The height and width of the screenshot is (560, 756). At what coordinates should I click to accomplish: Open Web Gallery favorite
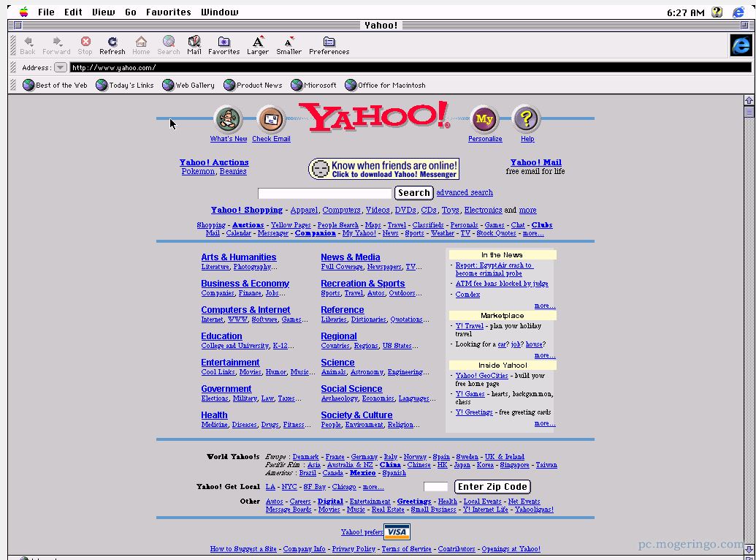click(188, 85)
